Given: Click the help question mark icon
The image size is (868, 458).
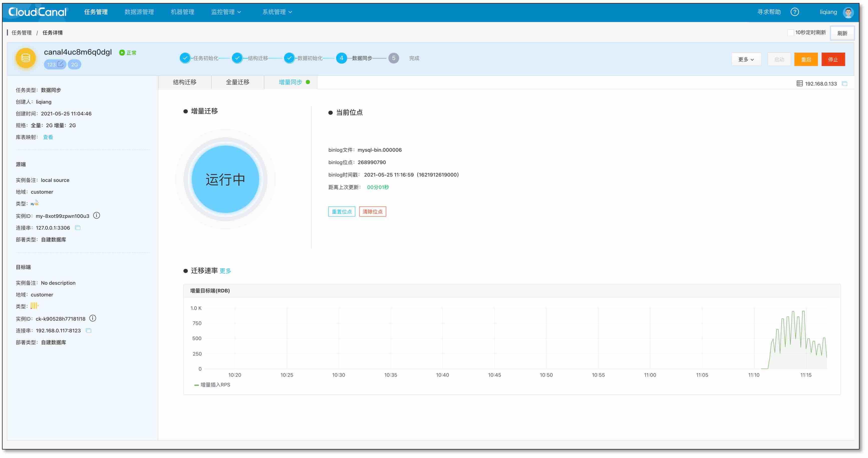Looking at the screenshot, I should [795, 12].
